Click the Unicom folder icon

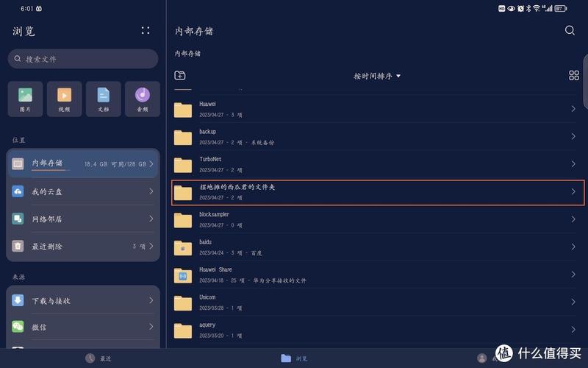click(x=183, y=303)
